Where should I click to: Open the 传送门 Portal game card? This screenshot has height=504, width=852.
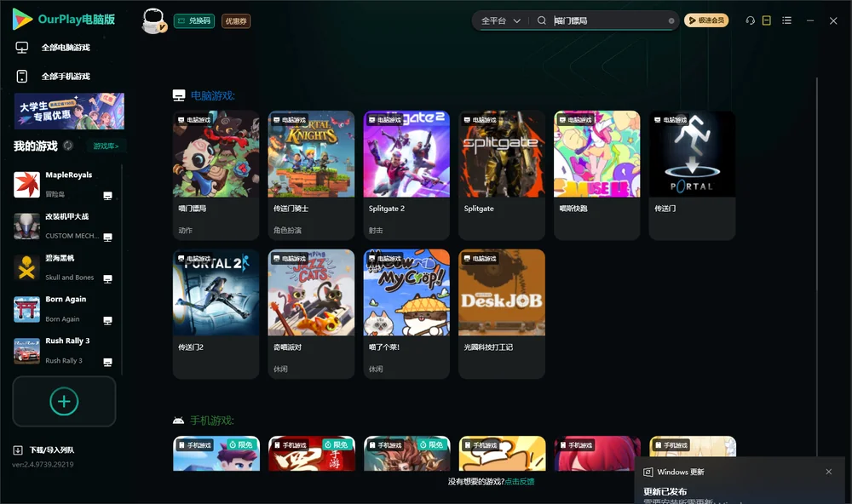[692, 175]
